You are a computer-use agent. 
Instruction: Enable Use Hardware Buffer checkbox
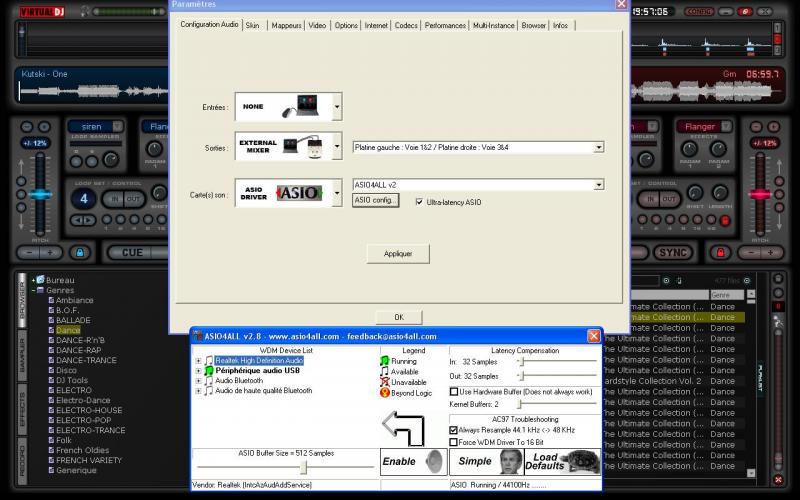click(x=454, y=392)
